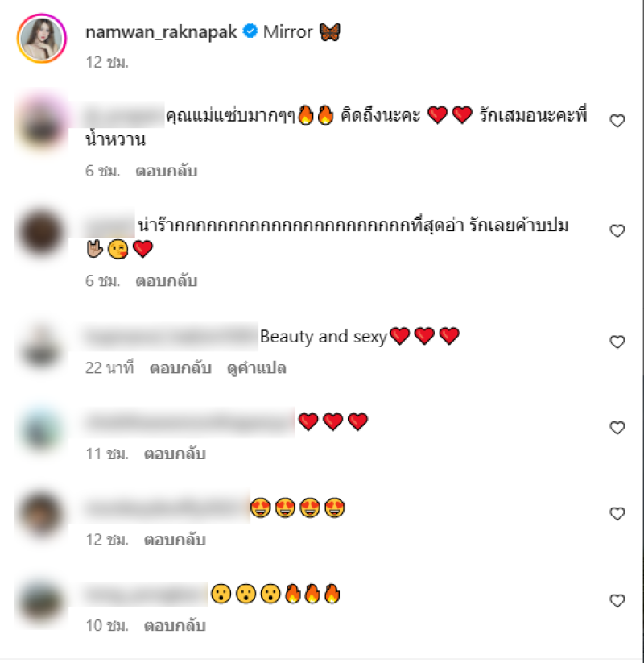Reply to the 12 ชม. heart-eyes comment
The image size is (644, 663).
click(x=175, y=540)
